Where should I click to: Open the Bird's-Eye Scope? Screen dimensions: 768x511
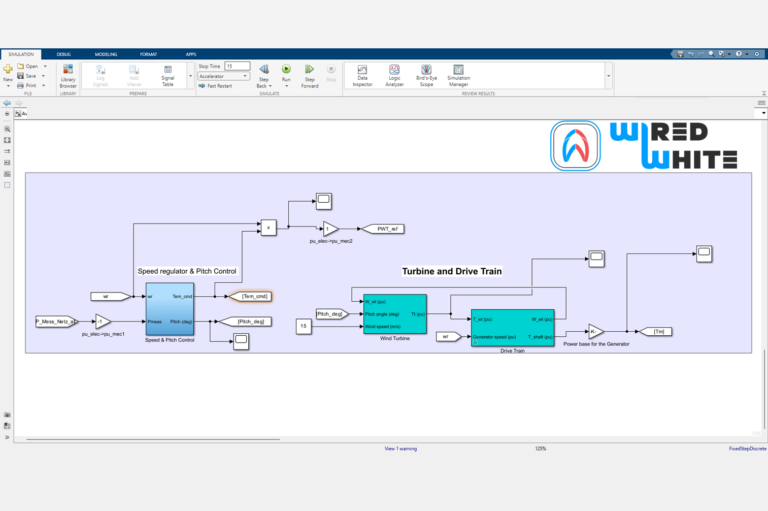[426, 75]
